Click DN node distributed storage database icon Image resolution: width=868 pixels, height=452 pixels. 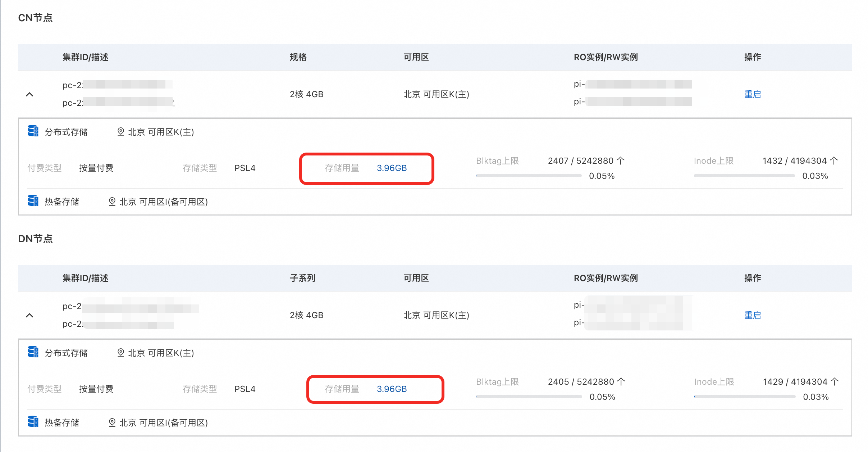[x=33, y=352]
